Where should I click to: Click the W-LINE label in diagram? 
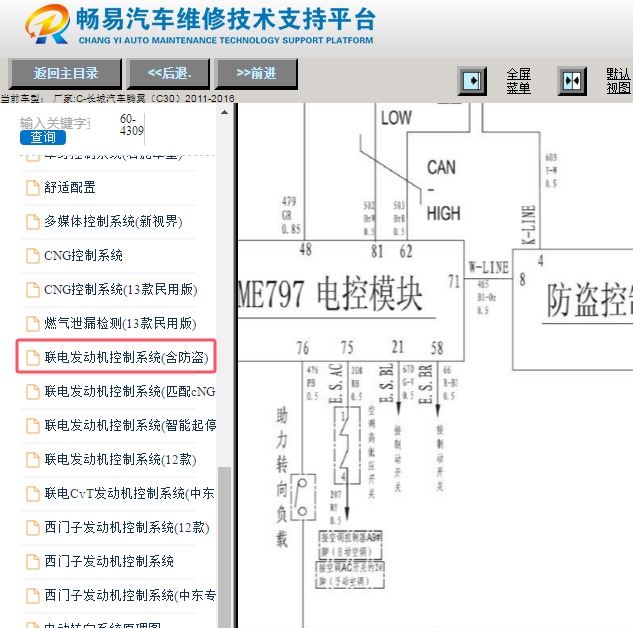click(x=488, y=267)
